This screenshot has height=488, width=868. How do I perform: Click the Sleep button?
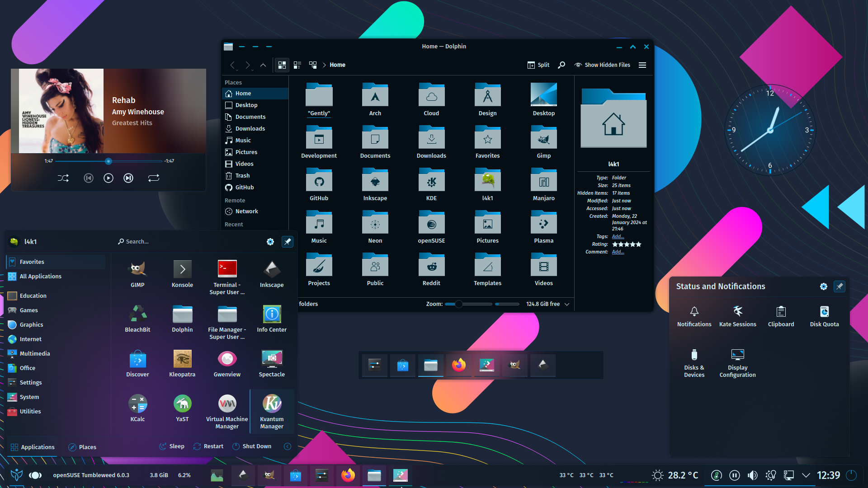172,446
